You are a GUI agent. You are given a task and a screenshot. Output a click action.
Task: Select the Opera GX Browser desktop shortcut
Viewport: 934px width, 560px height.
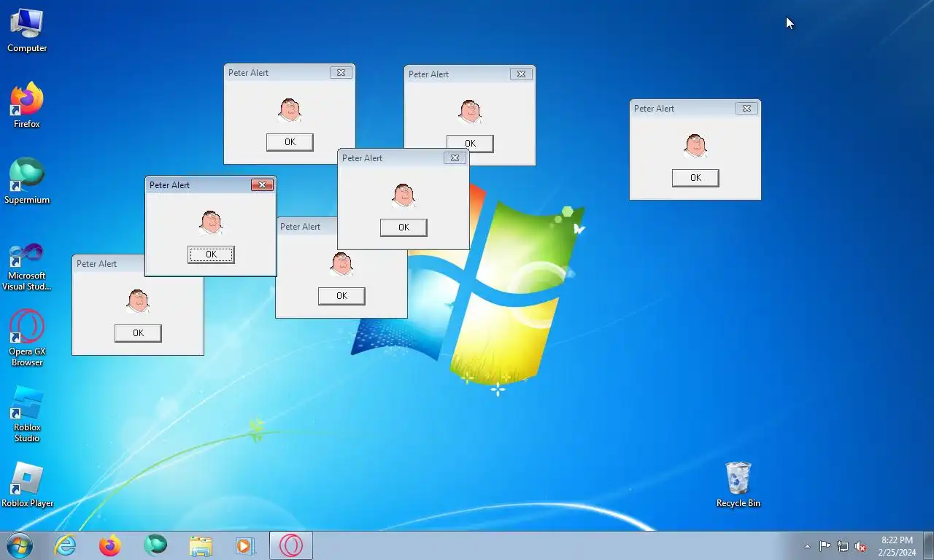tap(27, 338)
